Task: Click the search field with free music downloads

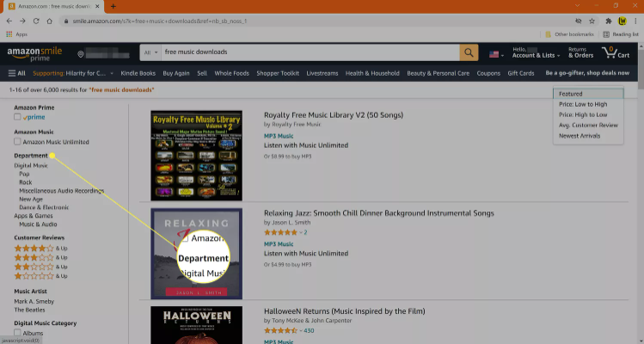Action: click(x=310, y=52)
